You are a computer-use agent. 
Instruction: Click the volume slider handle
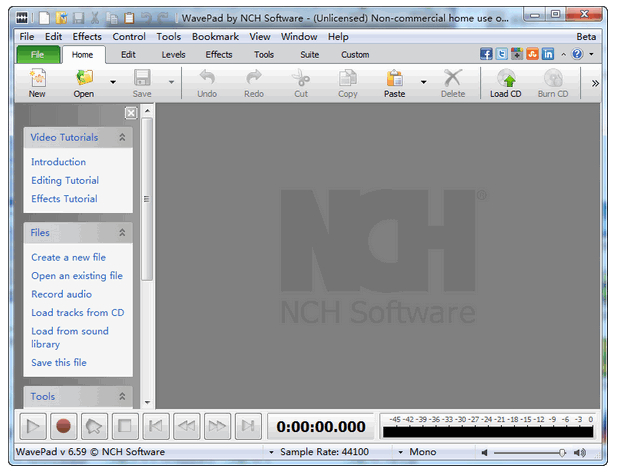pyautogui.click(x=562, y=453)
